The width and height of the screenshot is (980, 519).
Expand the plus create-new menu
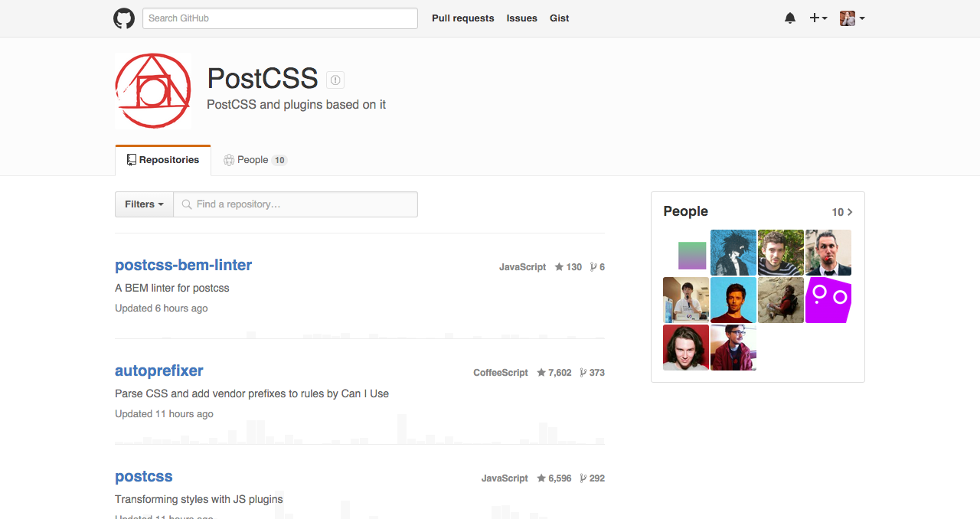click(x=818, y=18)
